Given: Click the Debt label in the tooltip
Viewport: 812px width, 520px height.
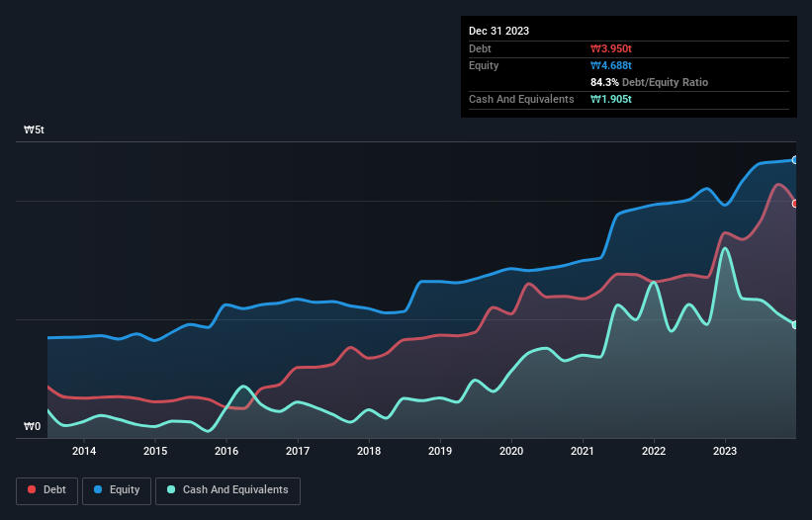Looking at the screenshot, I should click(x=480, y=48).
